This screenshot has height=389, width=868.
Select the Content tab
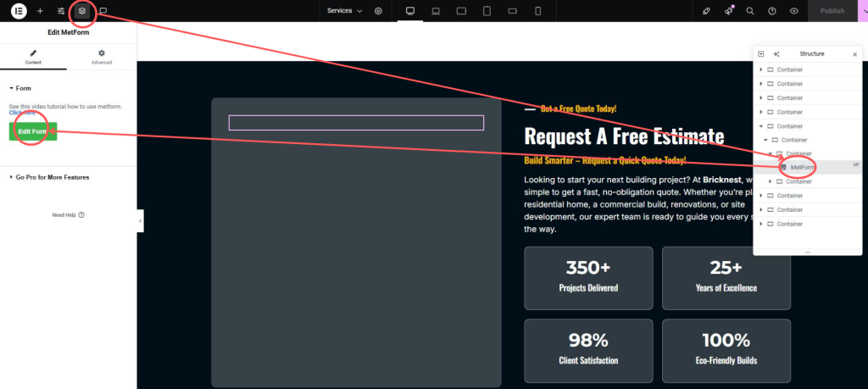[x=34, y=57]
